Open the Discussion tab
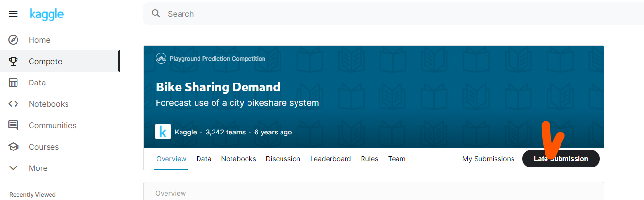The image size is (644, 200). pyautogui.click(x=283, y=159)
